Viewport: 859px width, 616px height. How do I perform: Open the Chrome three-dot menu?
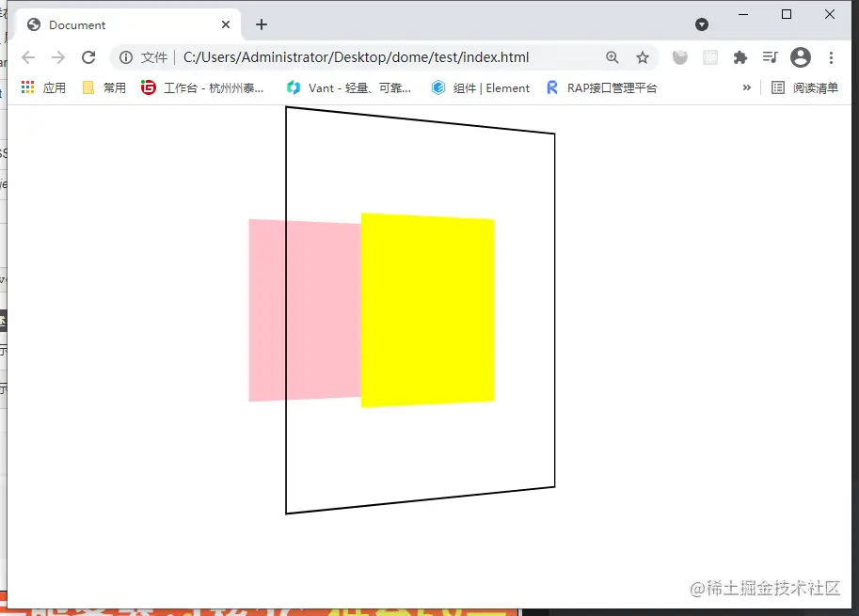[832, 57]
